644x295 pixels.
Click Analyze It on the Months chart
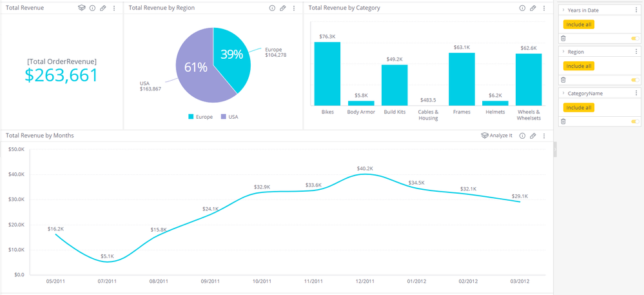[x=497, y=136]
